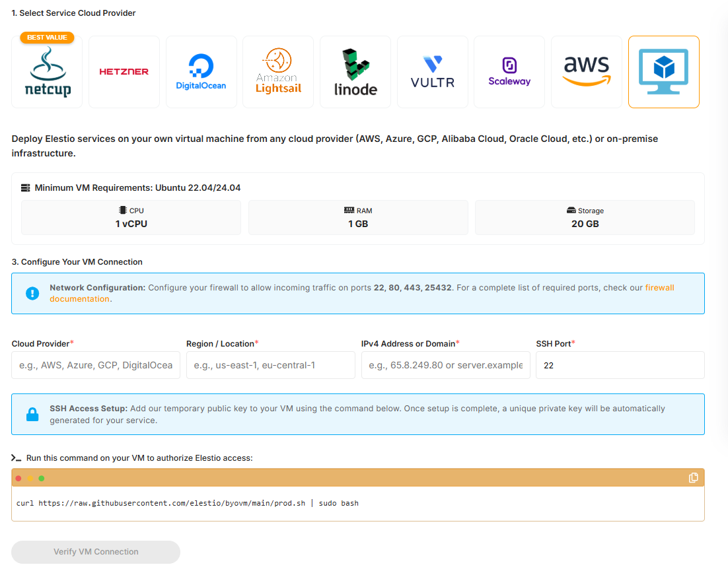Choose Vultr as cloud provider
728x573 pixels.
(432, 71)
